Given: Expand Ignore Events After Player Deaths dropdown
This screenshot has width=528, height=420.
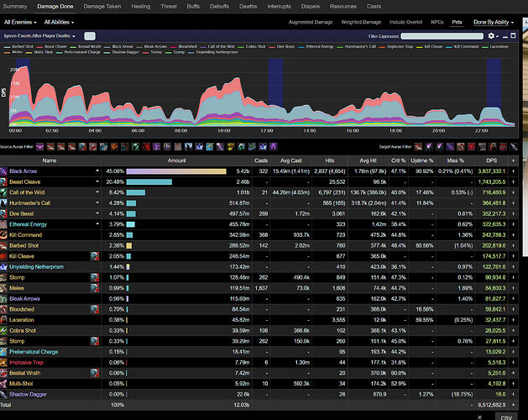Looking at the screenshot, I should pos(39,37).
